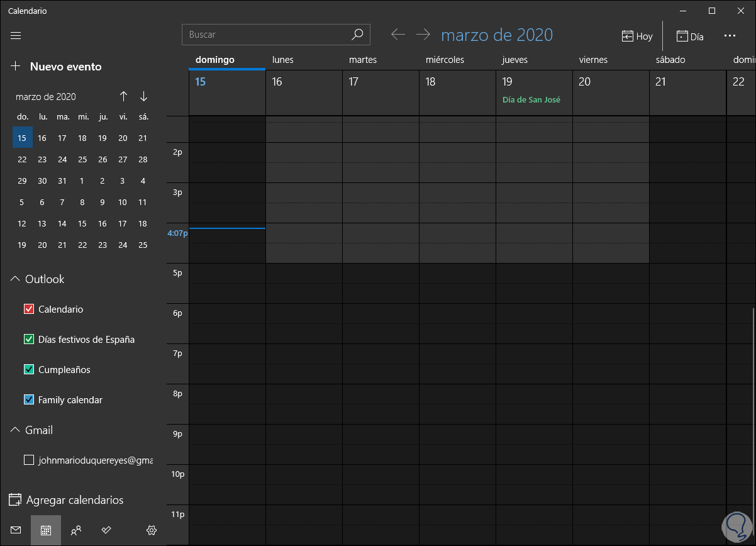The width and height of the screenshot is (756, 546).
Task: Open the Día view selector
Action: coord(689,36)
